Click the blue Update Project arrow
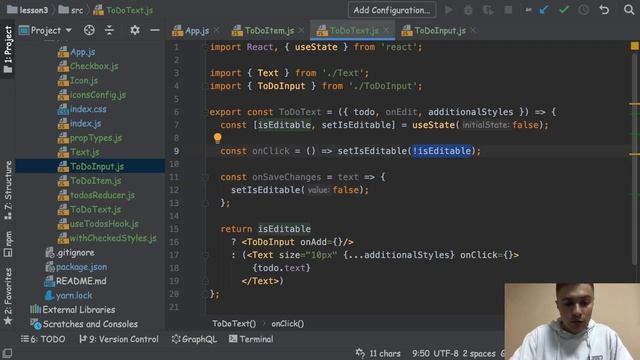 coord(544,10)
